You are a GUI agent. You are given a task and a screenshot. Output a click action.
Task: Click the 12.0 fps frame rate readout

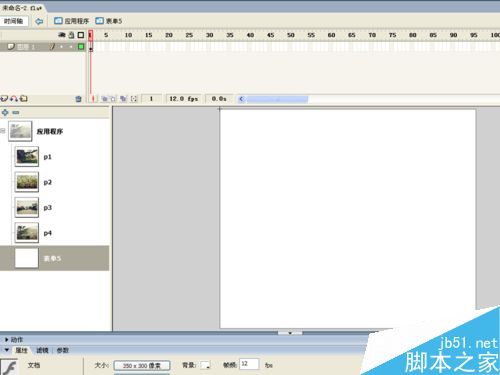(184, 99)
